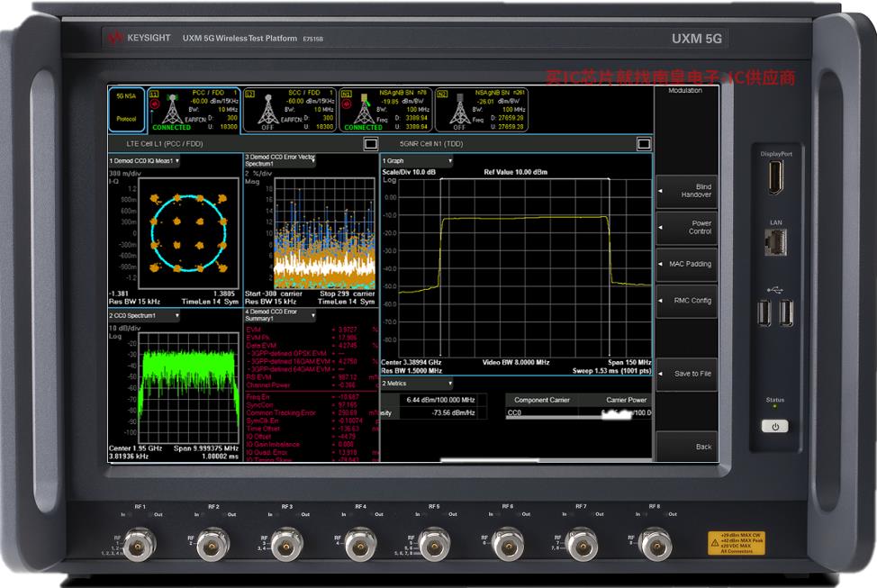Click the L1 PCC cell tower icon
The height and width of the screenshot is (588, 877).
[x=172, y=109]
